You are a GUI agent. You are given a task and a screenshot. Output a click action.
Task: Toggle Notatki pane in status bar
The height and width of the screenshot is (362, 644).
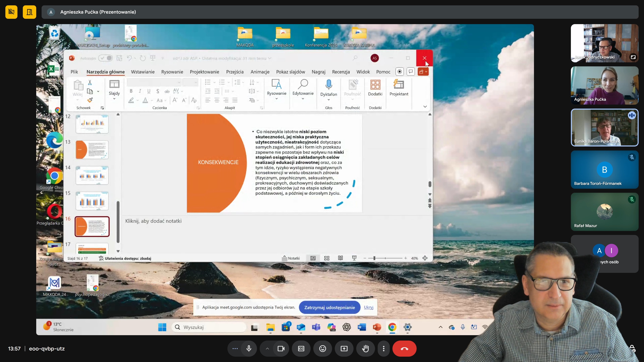[290, 258]
